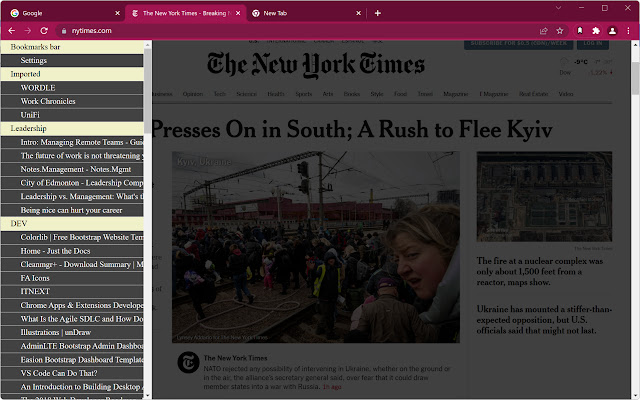Open the nuclear complex satellite image
The height and width of the screenshot is (400, 640).
544,196
